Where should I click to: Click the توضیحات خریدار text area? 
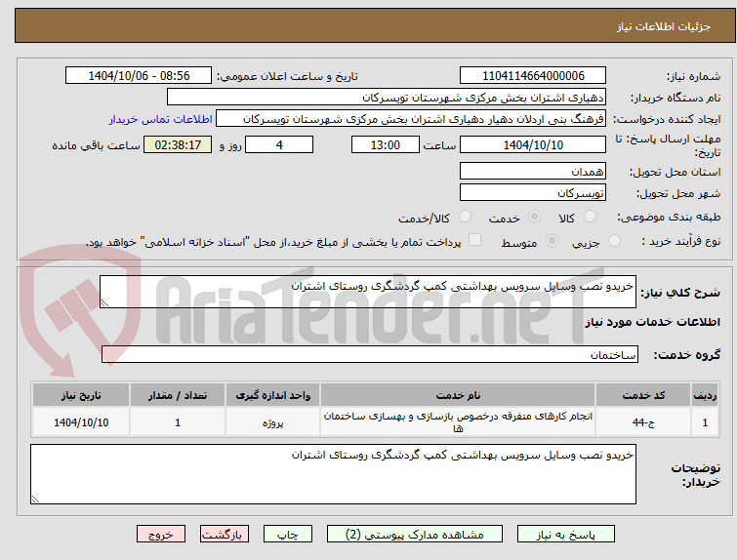pos(333,474)
